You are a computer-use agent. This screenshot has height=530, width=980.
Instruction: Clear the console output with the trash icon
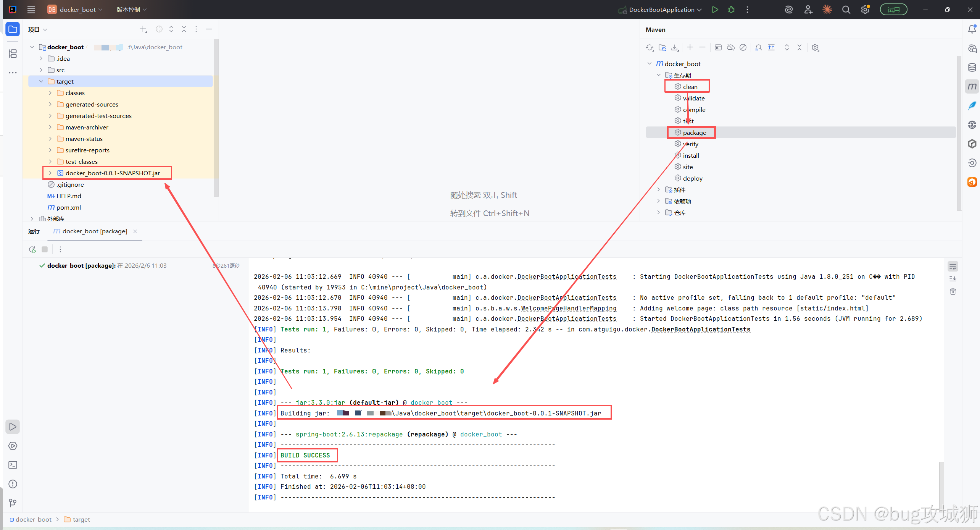coord(953,292)
